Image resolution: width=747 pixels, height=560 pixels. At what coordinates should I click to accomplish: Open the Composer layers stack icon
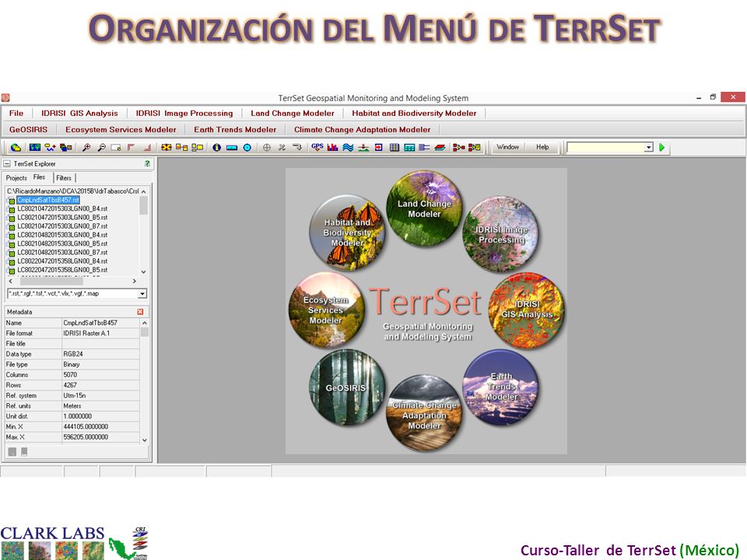click(x=65, y=148)
